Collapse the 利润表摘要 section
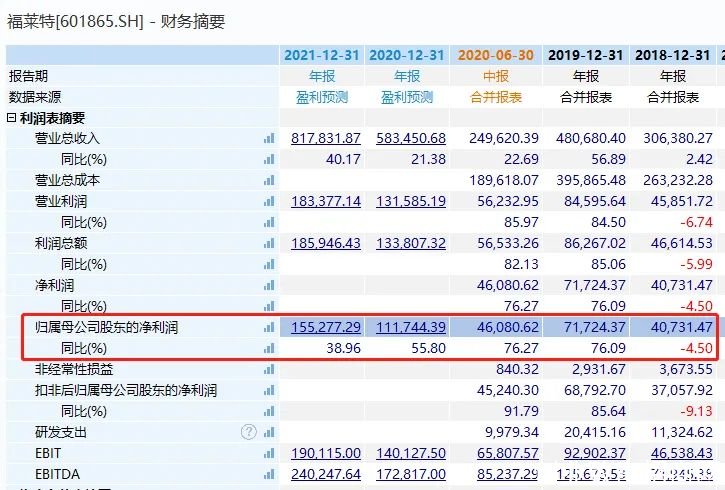 [12, 118]
